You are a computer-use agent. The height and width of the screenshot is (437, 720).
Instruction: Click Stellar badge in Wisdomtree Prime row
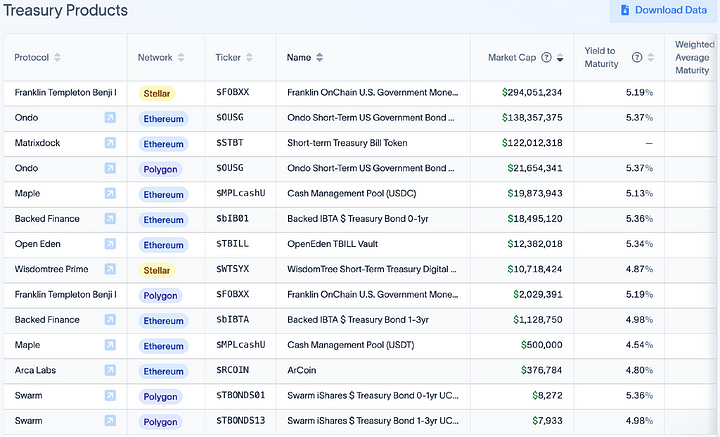pyautogui.click(x=157, y=270)
